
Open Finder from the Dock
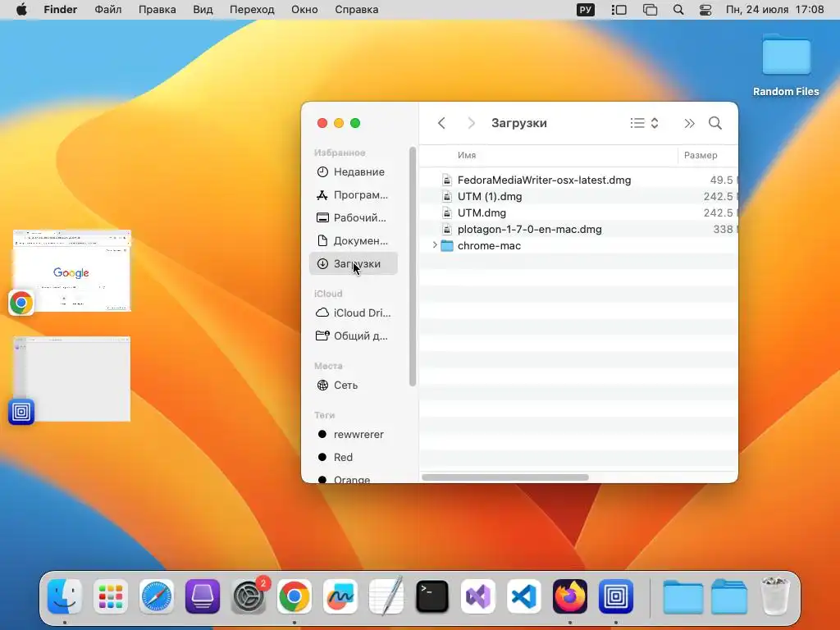click(x=65, y=596)
